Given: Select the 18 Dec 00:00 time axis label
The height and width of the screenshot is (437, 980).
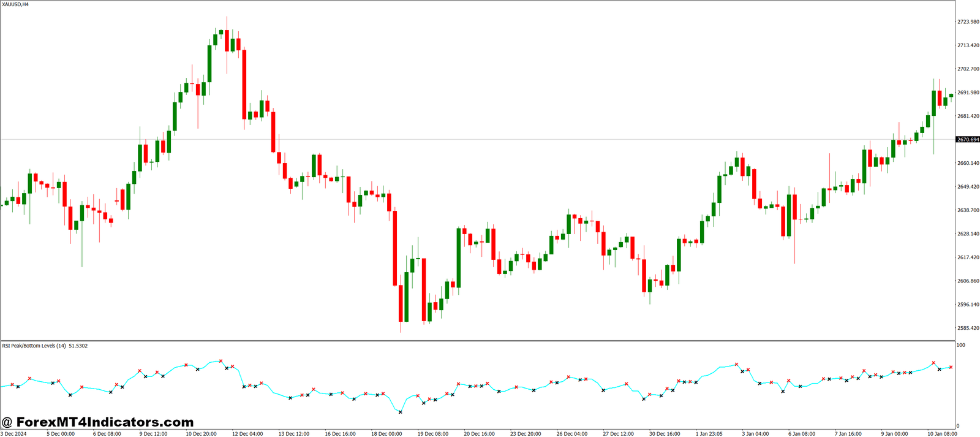Looking at the screenshot, I should click(x=386, y=433).
